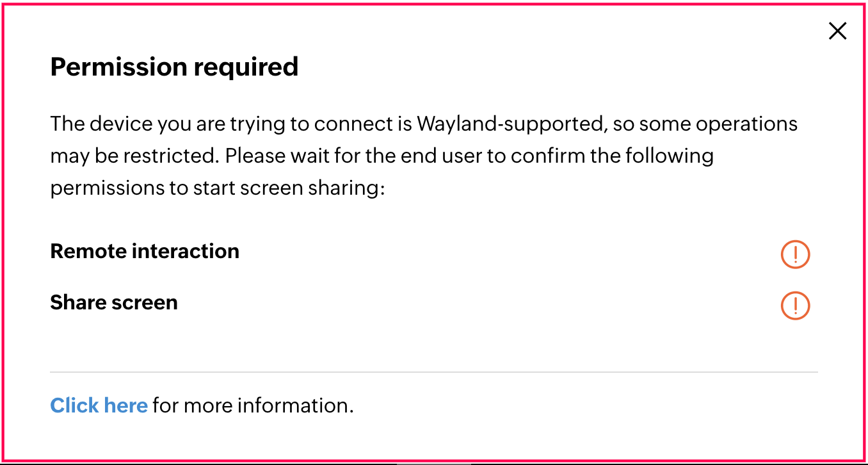
Task: Click the Share screen permission label
Action: coord(113,302)
